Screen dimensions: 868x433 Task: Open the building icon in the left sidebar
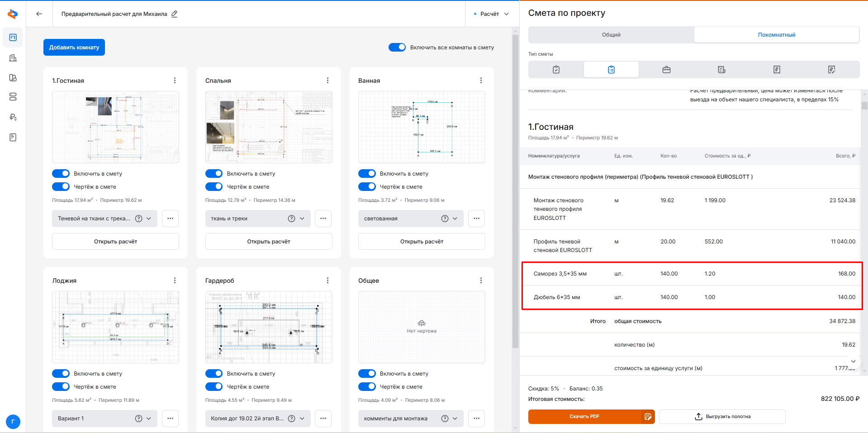click(13, 58)
